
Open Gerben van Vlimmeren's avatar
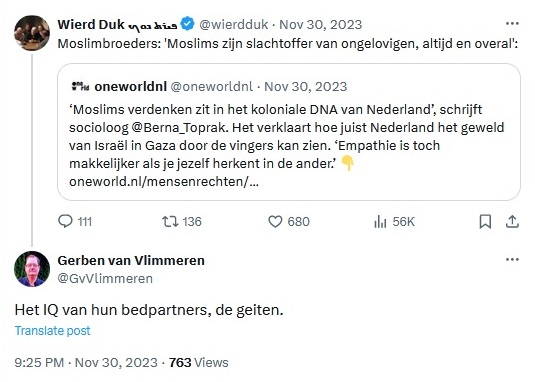coord(32,269)
